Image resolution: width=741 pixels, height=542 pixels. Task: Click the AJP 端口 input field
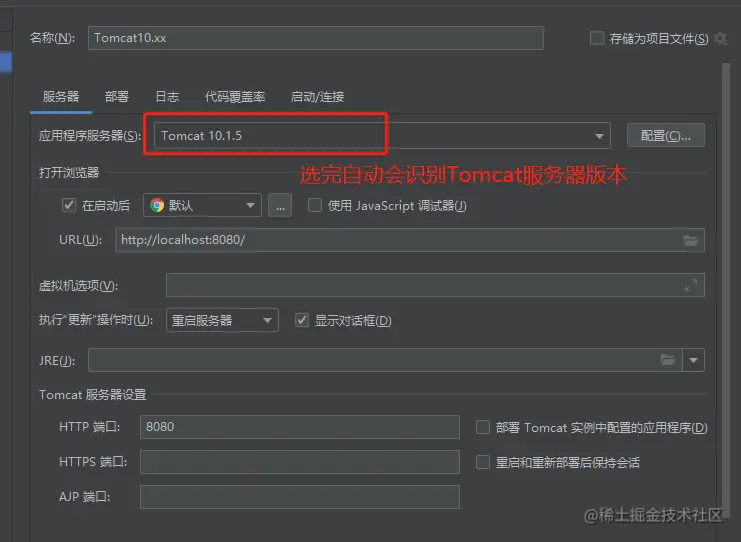point(300,497)
